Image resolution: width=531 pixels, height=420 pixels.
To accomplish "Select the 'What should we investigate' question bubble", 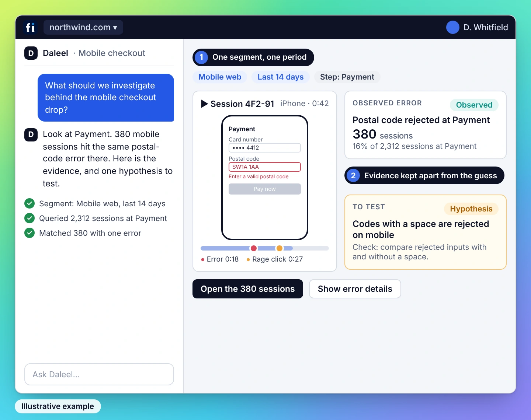I will 106,98.
